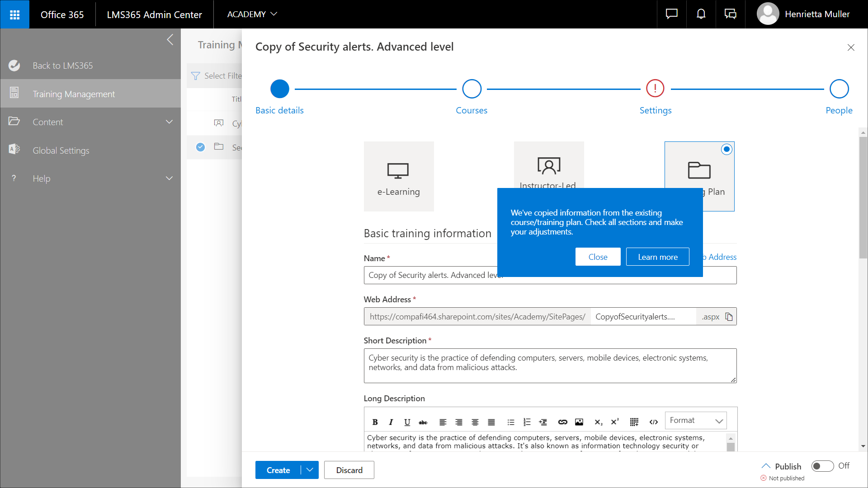Open the Office 365 app launcher
The height and width of the screenshot is (488, 868).
(14, 14)
